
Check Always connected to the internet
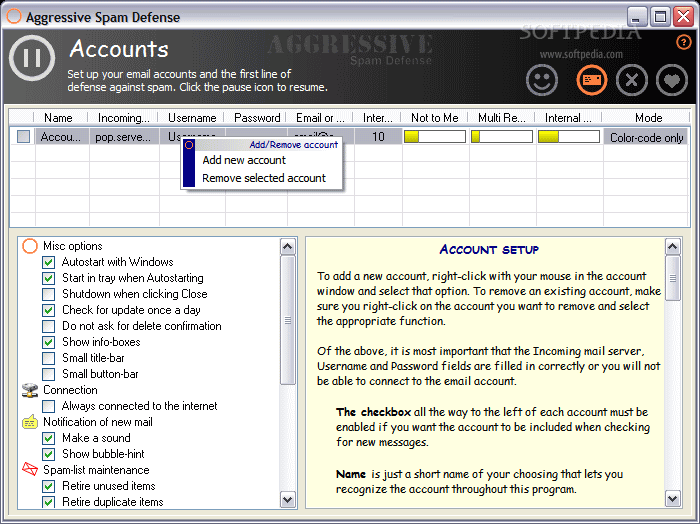pyautogui.click(x=49, y=406)
